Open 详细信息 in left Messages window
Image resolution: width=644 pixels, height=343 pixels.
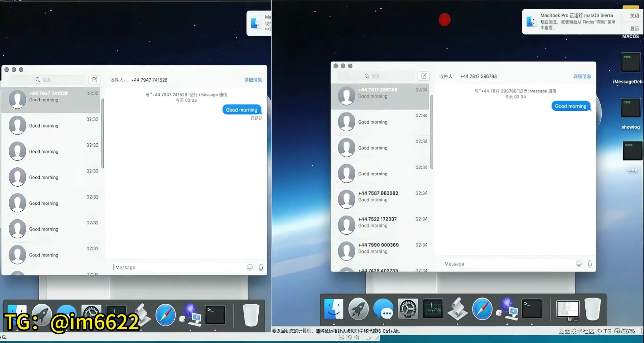click(253, 80)
